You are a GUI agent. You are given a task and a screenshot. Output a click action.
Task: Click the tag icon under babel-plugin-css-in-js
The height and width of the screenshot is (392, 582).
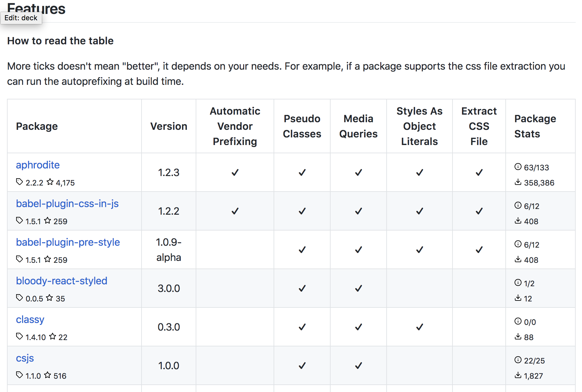[19, 220]
